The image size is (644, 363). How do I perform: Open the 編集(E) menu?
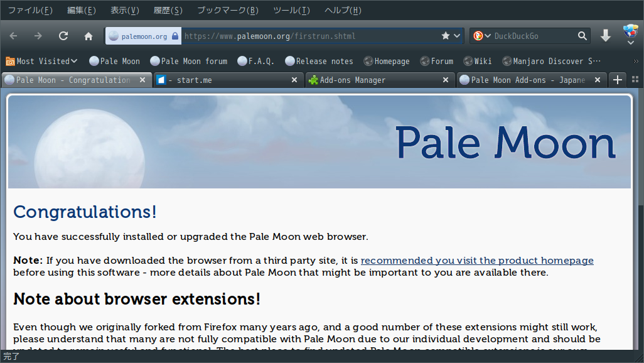(x=82, y=10)
